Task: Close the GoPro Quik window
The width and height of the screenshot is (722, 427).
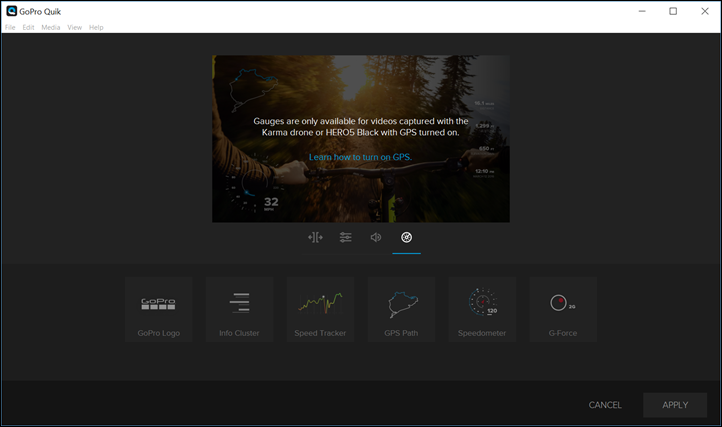Action: click(705, 11)
